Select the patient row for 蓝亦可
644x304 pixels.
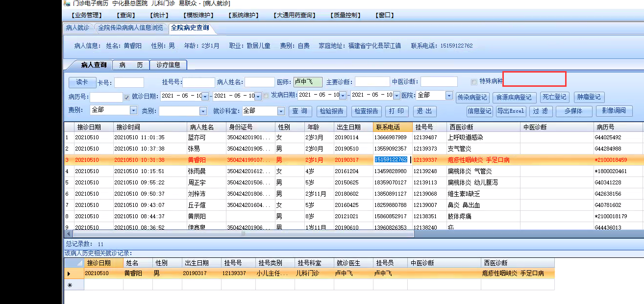pyautogui.click(x=196, y=137)
